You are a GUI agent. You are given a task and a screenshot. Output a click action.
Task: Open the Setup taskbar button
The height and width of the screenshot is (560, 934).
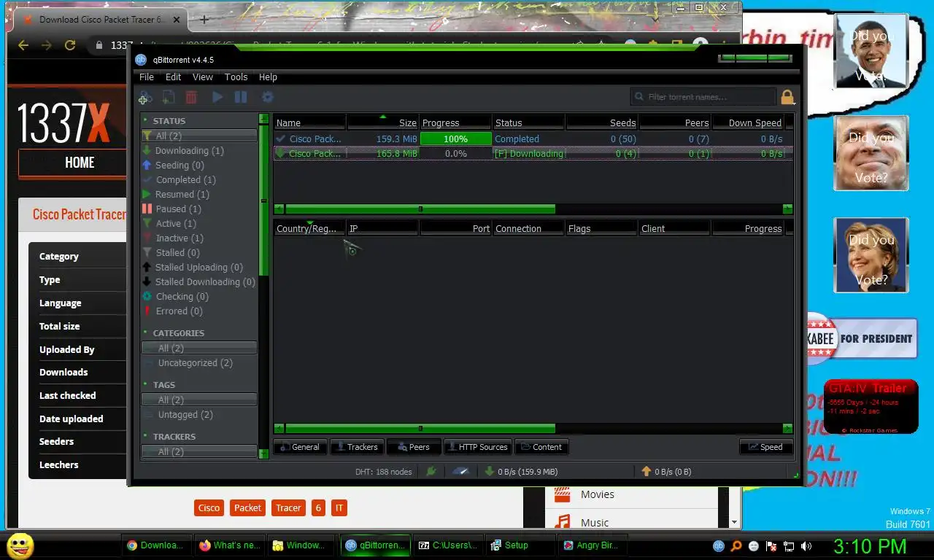(x=519, y=545)
